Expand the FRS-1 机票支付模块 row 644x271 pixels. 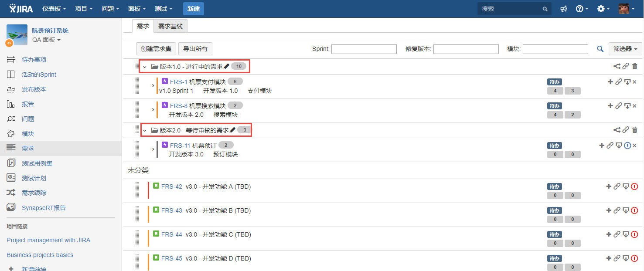pos(153,86)
